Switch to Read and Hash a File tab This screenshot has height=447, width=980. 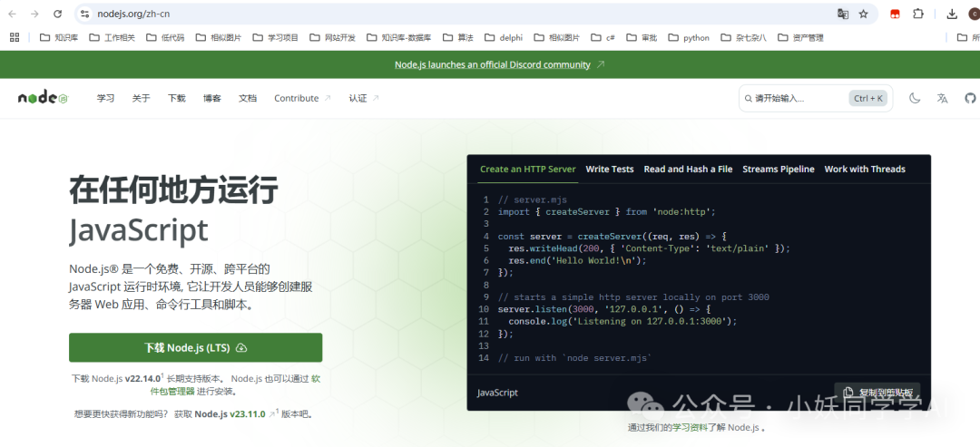coord(688,170)
